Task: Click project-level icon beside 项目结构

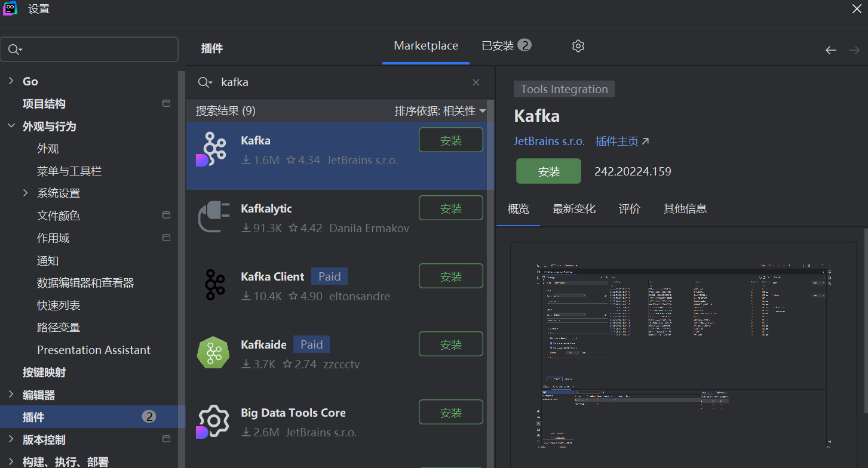Action: [167, 103]
